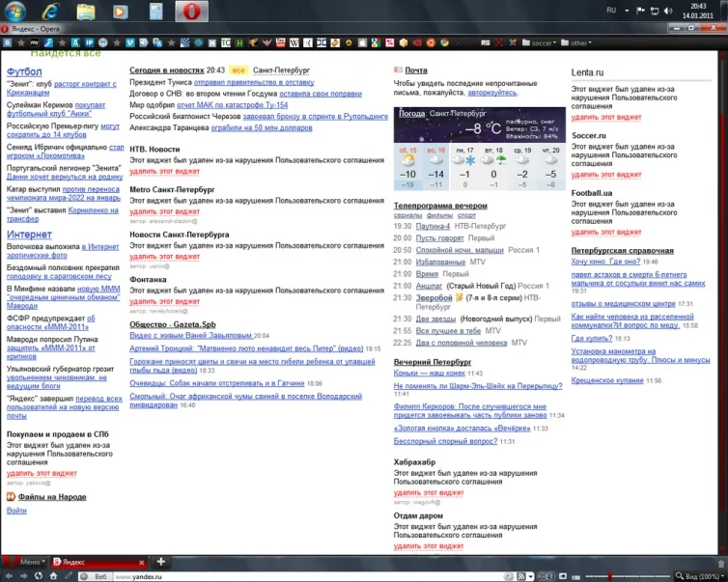Expand the 'soccer' bookmarks folder

coord(542,43)
